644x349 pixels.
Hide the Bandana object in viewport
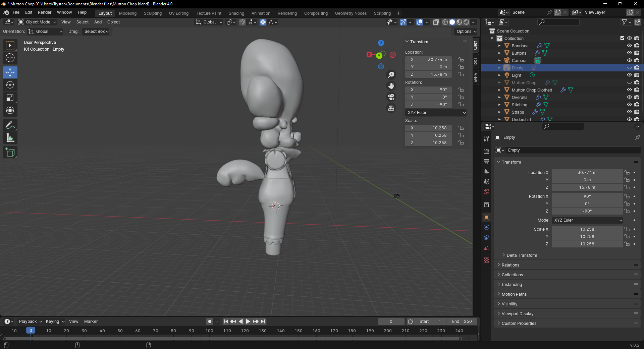point(629,46)
